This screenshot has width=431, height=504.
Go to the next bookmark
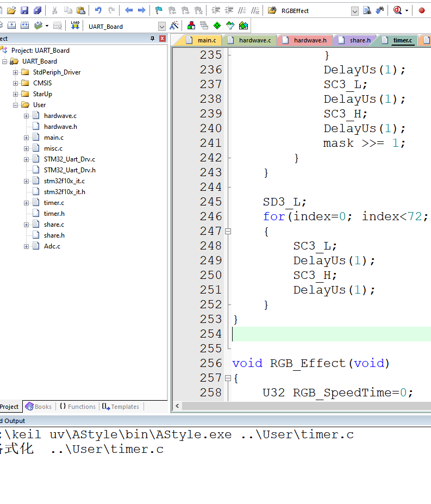tap(185, 11)
